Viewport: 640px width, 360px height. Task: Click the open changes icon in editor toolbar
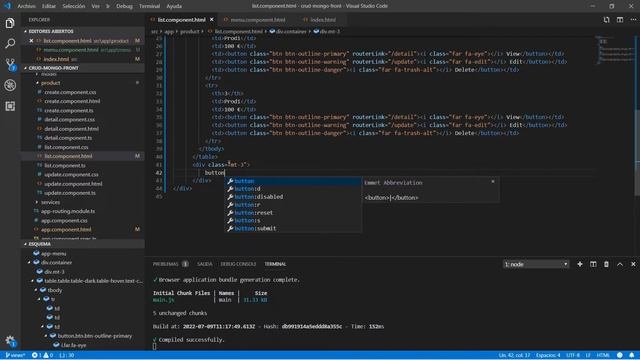tap(607, 20)
